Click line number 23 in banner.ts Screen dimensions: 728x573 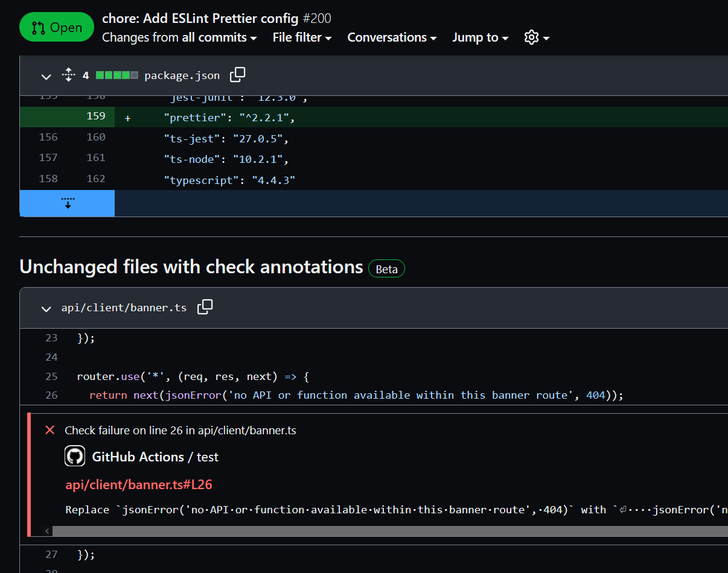coord(51,338)
